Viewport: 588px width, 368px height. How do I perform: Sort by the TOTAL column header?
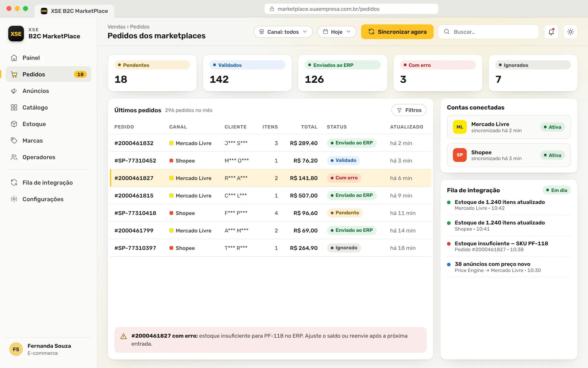click(x=309, y=127)
